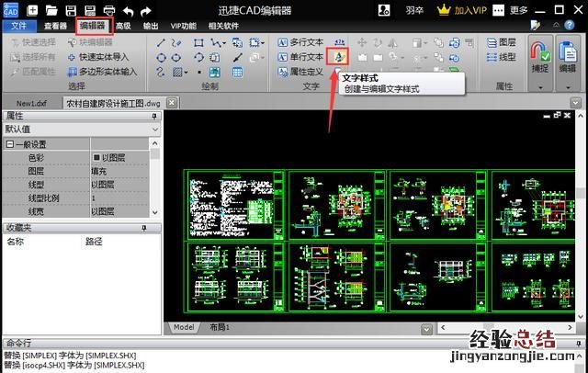Open the block insert tool dropdown
The width and height of the screenshot is (588, 373).
coord(263,43)
